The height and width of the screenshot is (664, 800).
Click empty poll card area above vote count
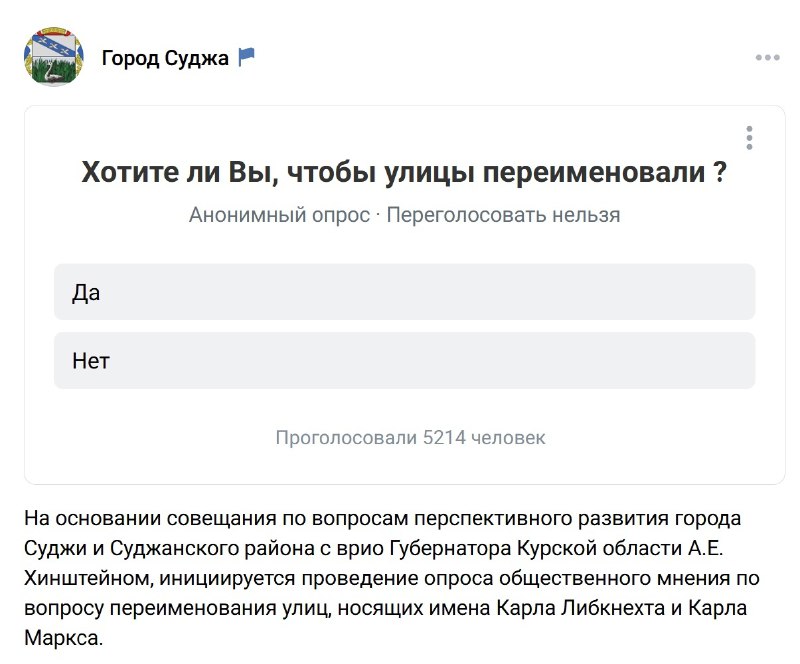[x=405, y=408]
